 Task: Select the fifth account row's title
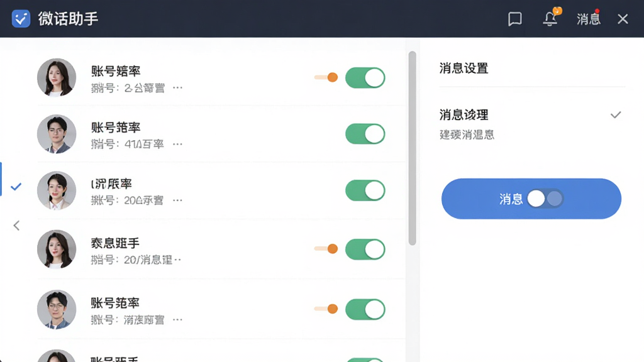(x=115, y=303)
